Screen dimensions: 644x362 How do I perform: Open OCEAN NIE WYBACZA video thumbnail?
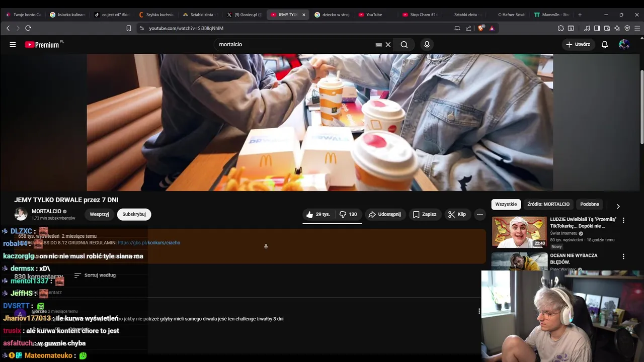[x=519, y=261]
